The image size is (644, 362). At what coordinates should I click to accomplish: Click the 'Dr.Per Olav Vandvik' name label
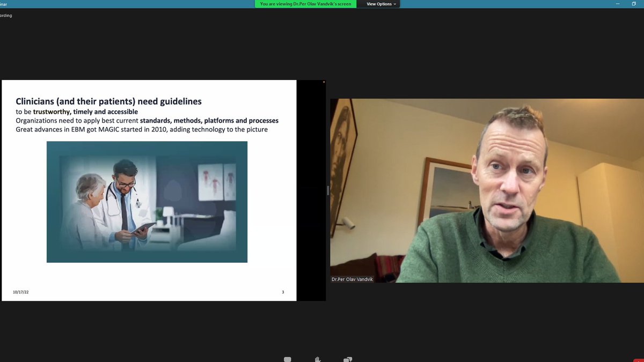(352, 279)
